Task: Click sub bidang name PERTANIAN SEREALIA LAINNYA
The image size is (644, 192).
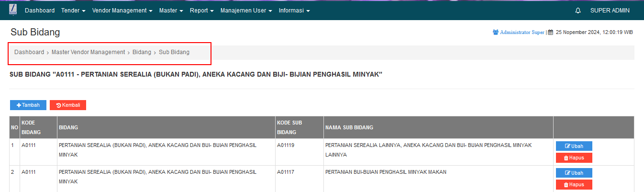Action: (x=428, y=150)
